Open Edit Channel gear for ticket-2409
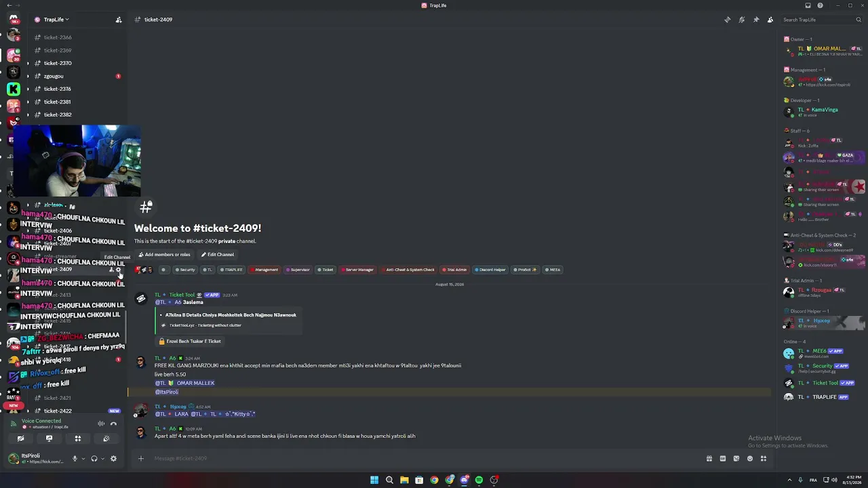Viewport: 868px width, 488px height. tap(119, 270)
